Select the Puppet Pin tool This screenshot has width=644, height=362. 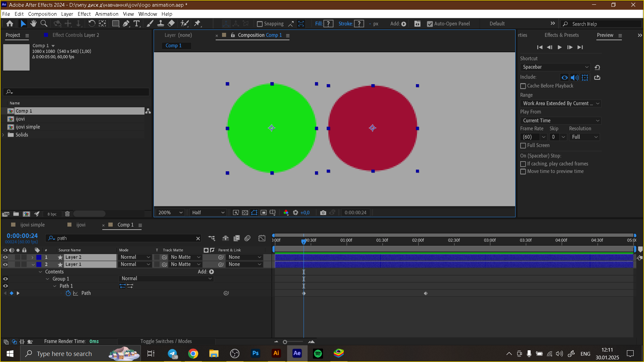pos(197,23)
